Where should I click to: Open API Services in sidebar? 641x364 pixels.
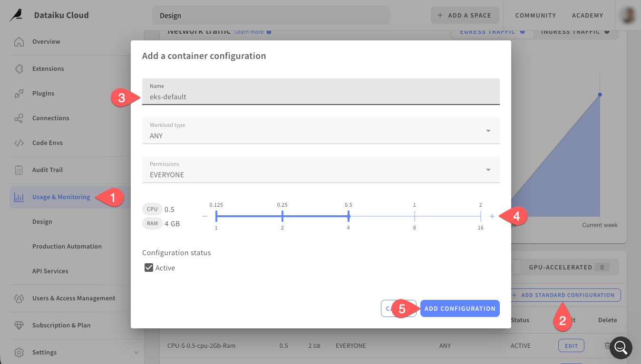(x=50, y=271)
